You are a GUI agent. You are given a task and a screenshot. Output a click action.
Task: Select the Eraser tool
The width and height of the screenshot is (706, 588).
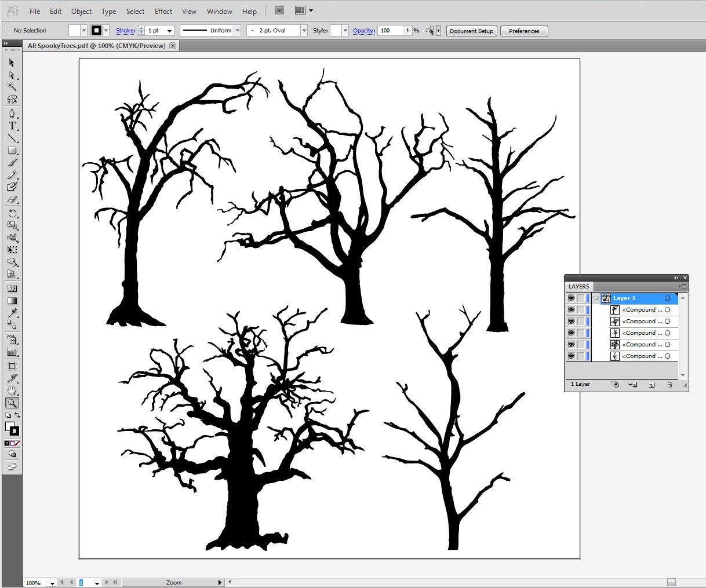[12, 199]
